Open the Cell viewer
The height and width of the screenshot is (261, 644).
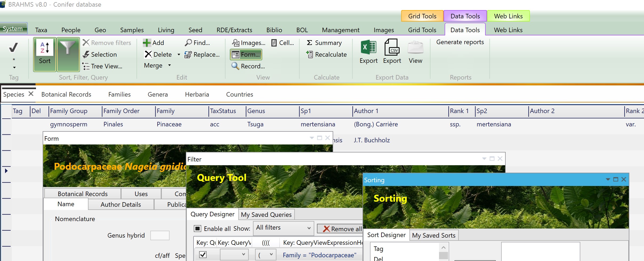point(282,43)
